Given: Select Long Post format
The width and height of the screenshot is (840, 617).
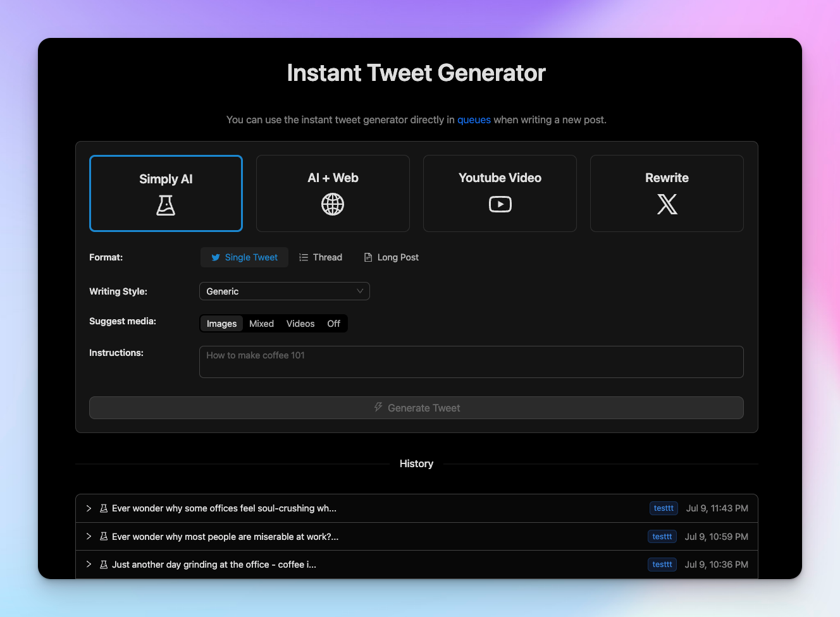Looking at the screenshot, I should coord(392,257).
